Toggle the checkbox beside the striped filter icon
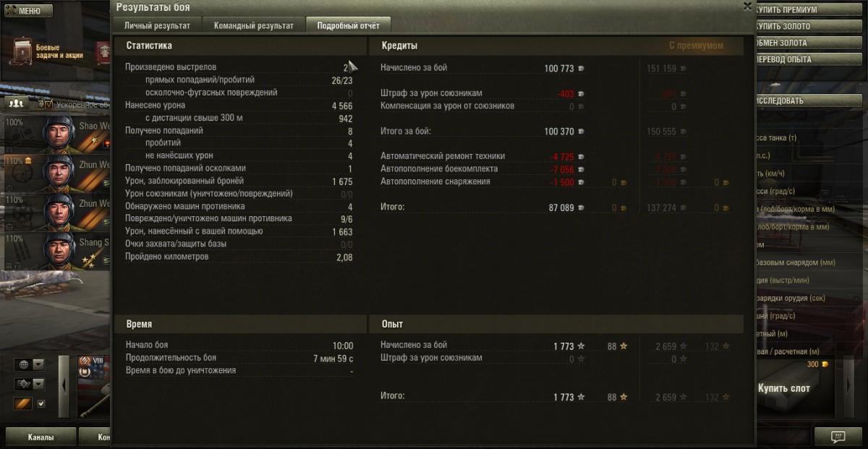Screen dimensions: 868x449 (x=41, y=403)
